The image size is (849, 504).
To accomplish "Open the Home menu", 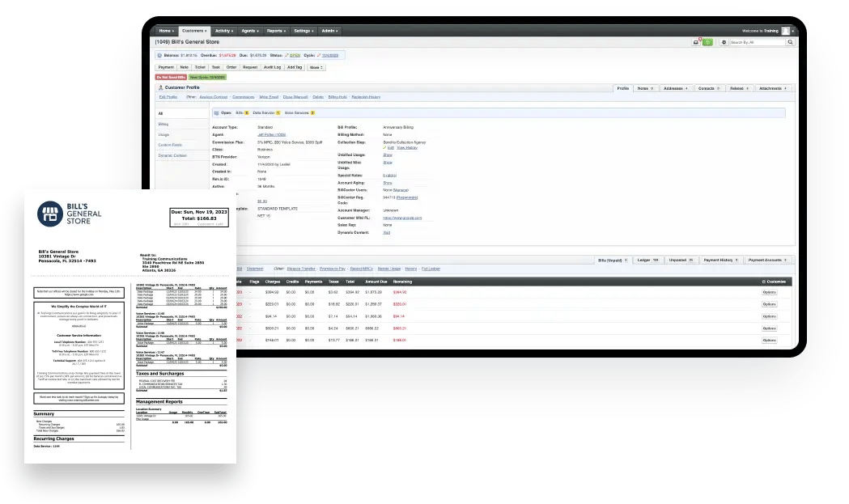I will pyautogui.click(x=166, y=31).
